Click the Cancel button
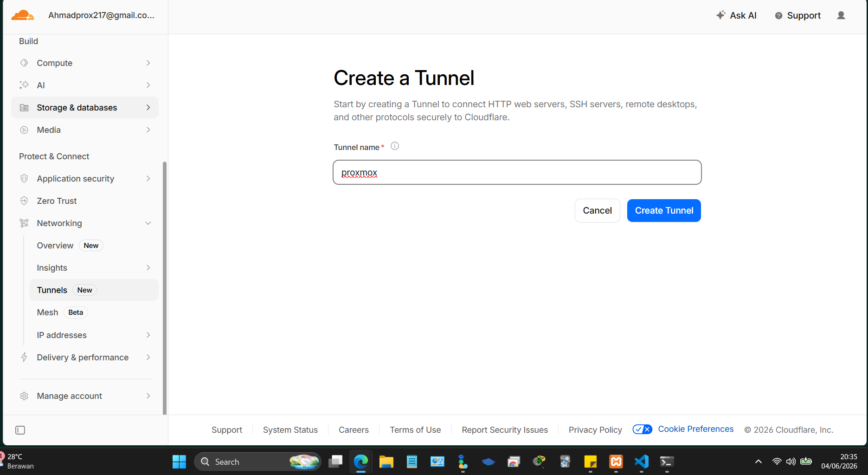868x475 pixels. (x=598, y=210)
